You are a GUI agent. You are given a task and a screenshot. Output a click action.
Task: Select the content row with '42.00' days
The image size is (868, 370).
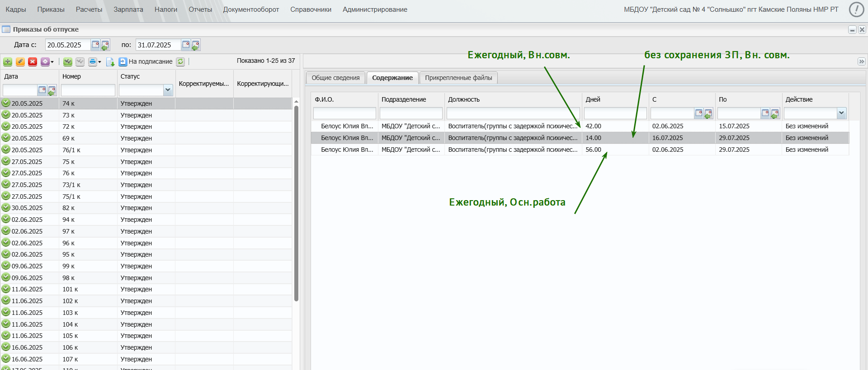[580, 126]
